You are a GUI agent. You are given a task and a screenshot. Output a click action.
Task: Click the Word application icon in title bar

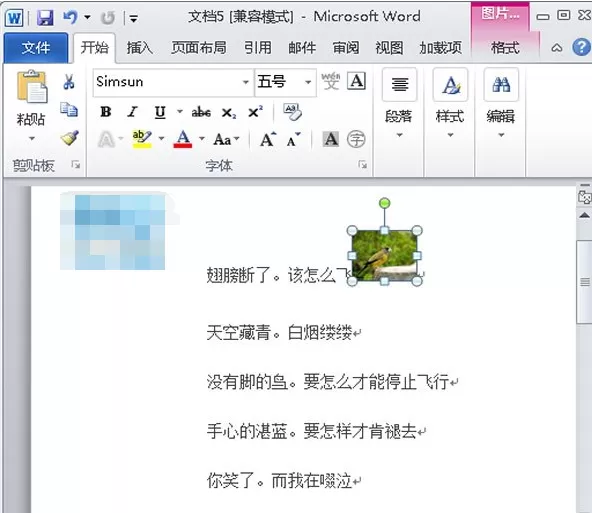coord(14,17)
